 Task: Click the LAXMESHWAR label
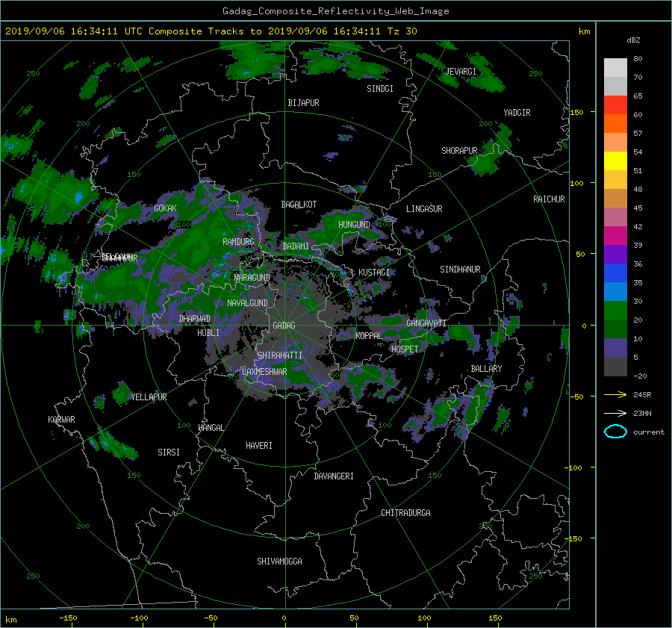tap(264, 372)
